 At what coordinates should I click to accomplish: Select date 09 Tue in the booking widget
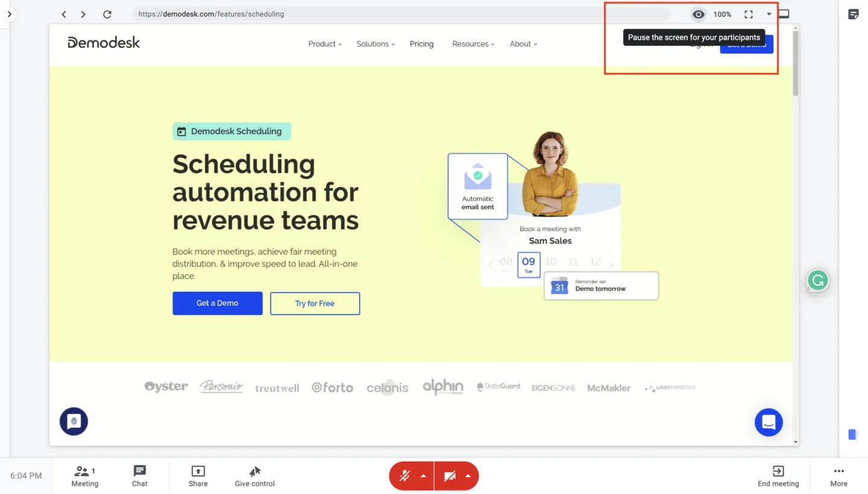coord(529,264)
